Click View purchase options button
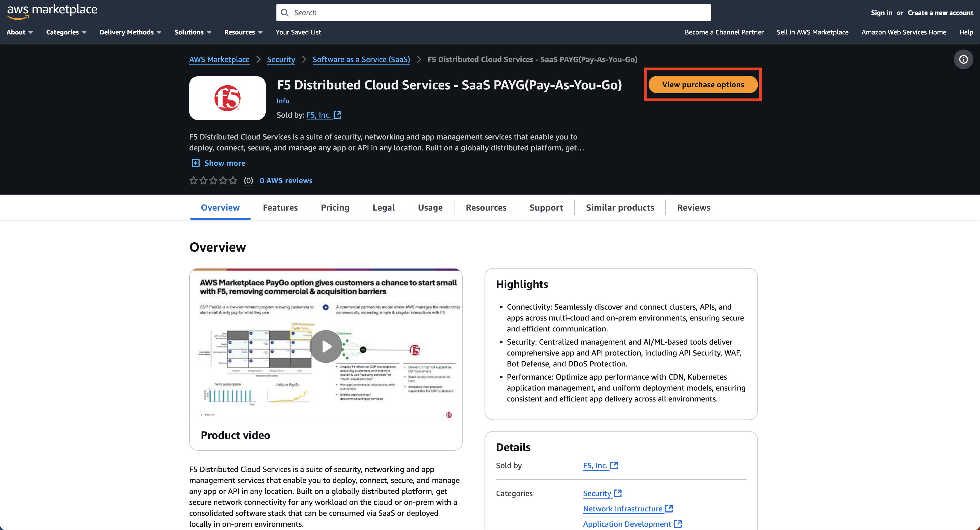 pos(703,85)
